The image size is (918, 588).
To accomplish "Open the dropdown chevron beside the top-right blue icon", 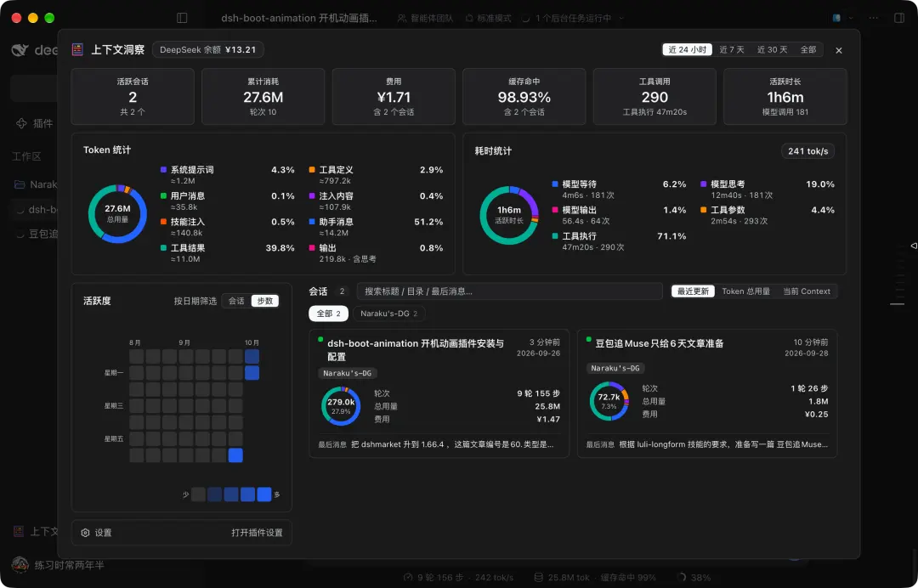I will [x=851, y=18].
